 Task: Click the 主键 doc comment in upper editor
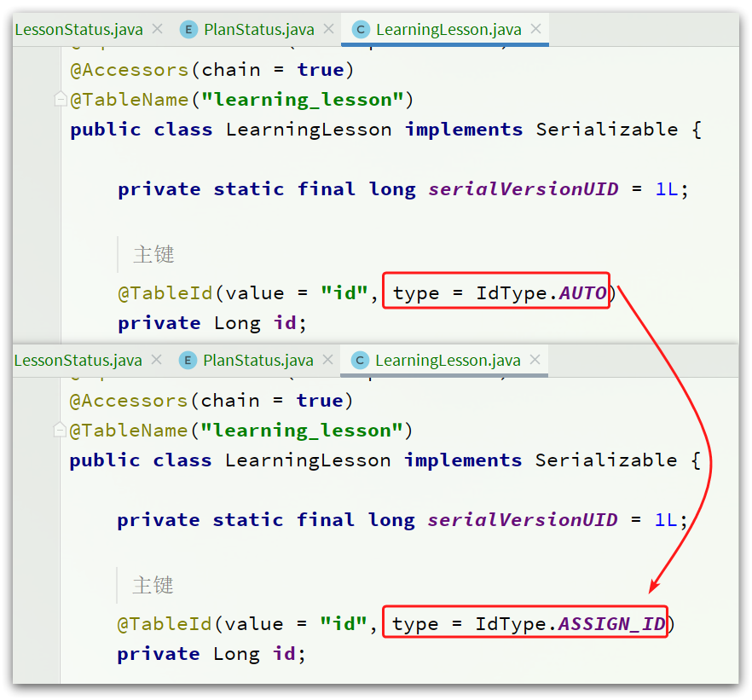pyautogui.click(x=153, y=254)
